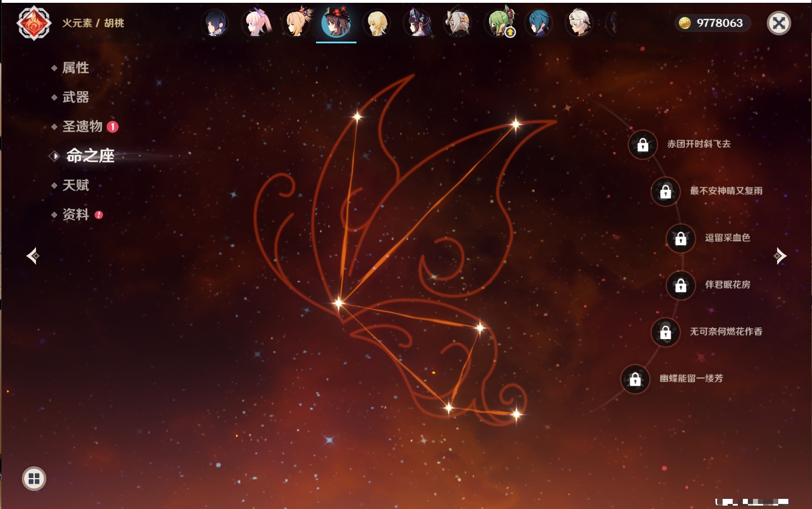Select the grey-haired character with headpiece
The width and height of the screenshot is (812, 509).
point(458,23)
